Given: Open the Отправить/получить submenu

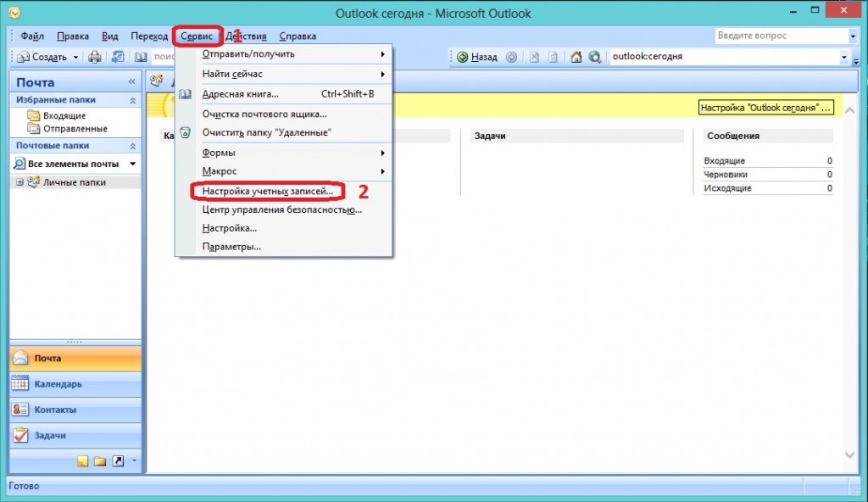Looking at the screenshot, I should point(283,54).
